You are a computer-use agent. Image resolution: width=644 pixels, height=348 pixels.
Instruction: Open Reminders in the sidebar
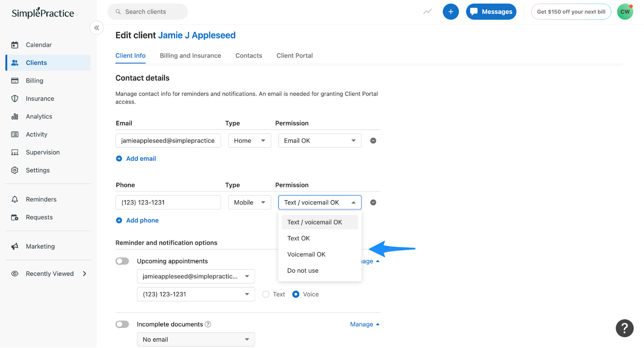[48, 199]
